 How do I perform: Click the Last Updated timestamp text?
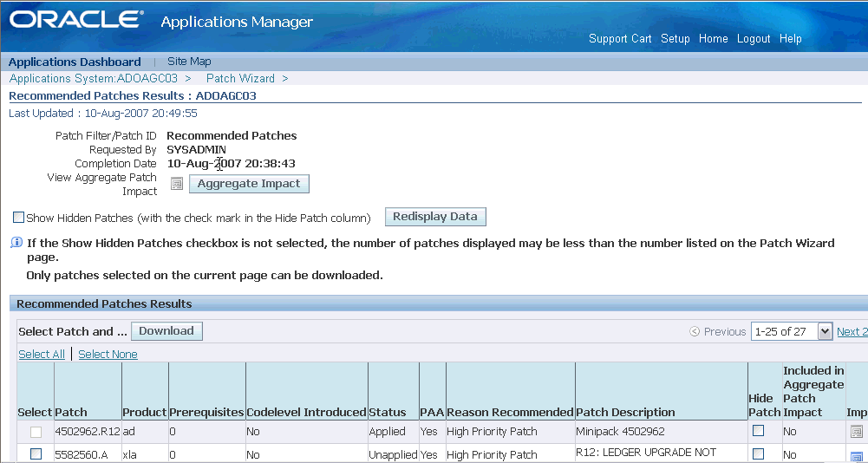pos(103,114)
